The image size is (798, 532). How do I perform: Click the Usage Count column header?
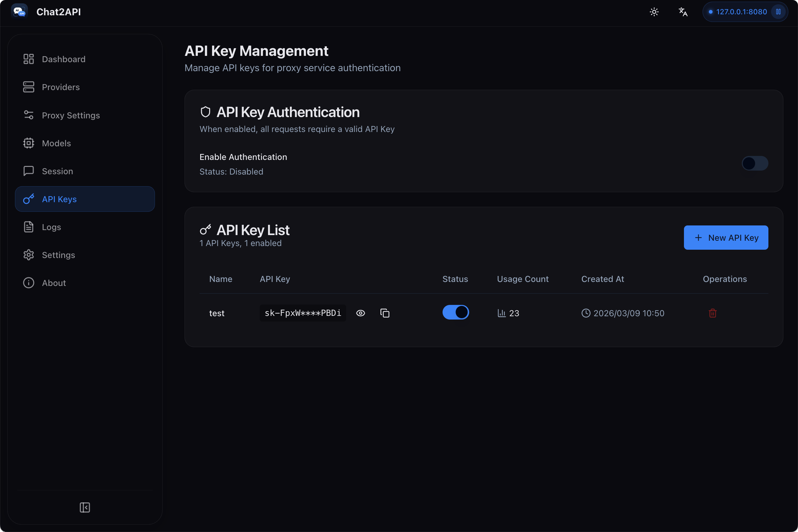(x=522, y=279)
